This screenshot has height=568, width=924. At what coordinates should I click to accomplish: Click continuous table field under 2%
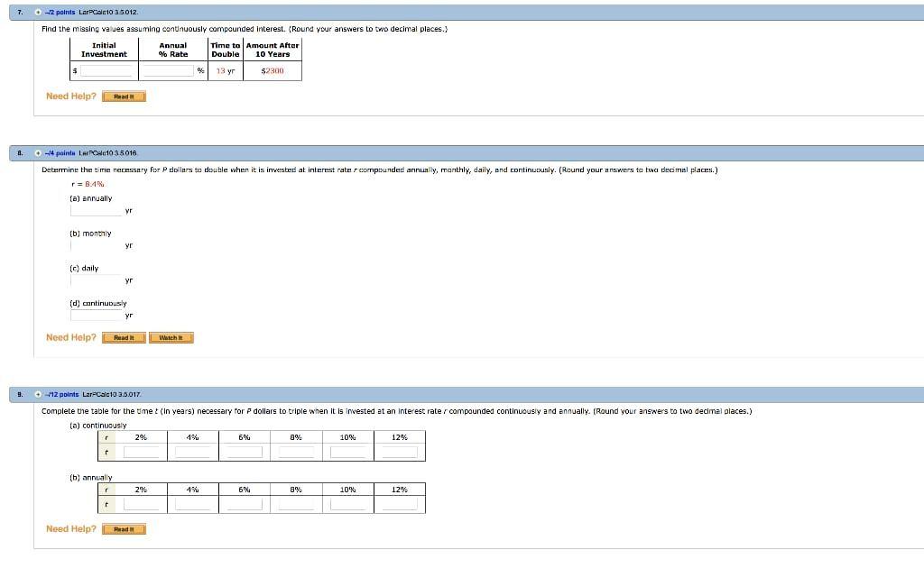[x=142, y=452]
